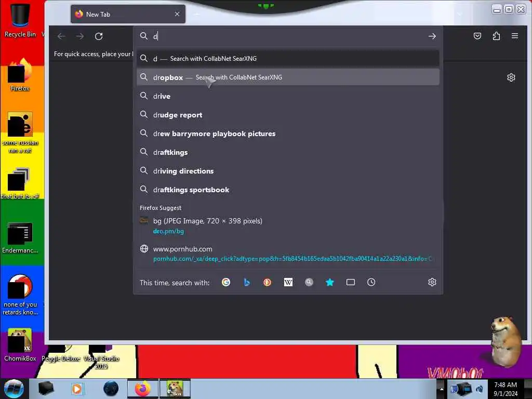
Task: Open search settings gear in dropdown
Action: 432,282
